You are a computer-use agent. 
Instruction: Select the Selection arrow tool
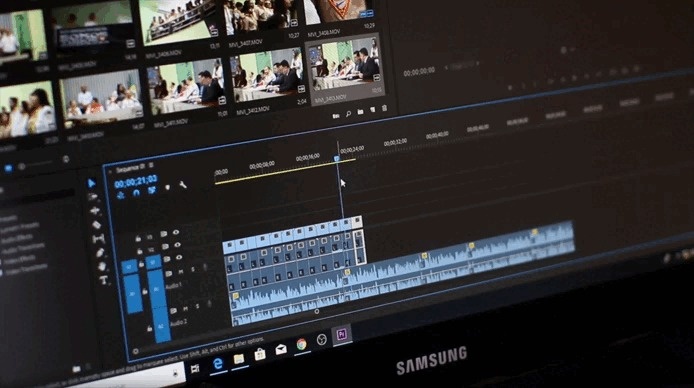click(91, 183)
